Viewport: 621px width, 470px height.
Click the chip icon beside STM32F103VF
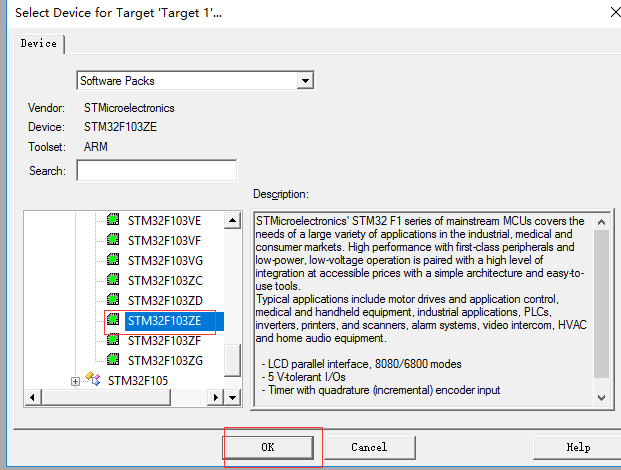click(113, 239)
